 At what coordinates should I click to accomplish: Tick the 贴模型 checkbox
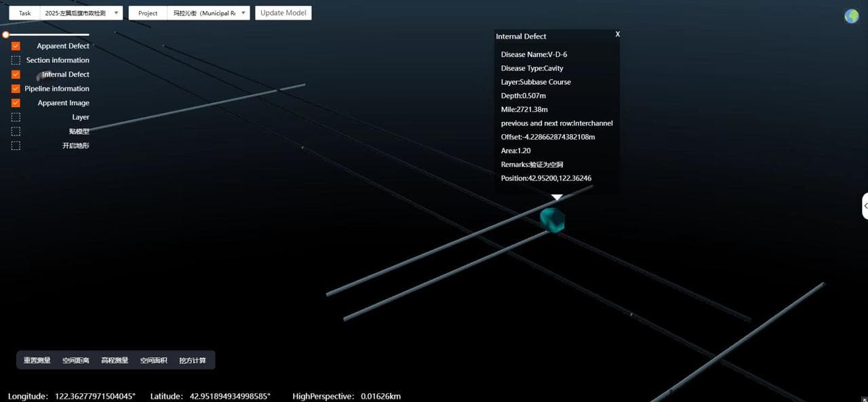16,132
